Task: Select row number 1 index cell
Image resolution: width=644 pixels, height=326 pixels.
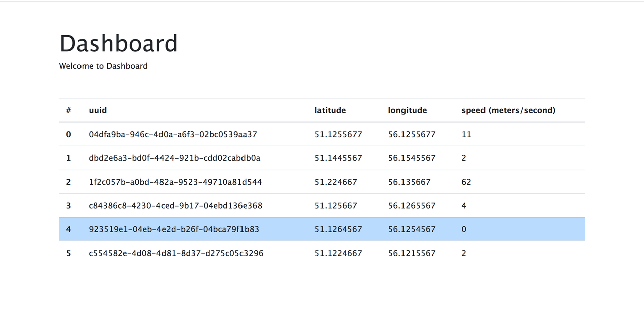Action: pyautogui.click(x=69, y=158)
